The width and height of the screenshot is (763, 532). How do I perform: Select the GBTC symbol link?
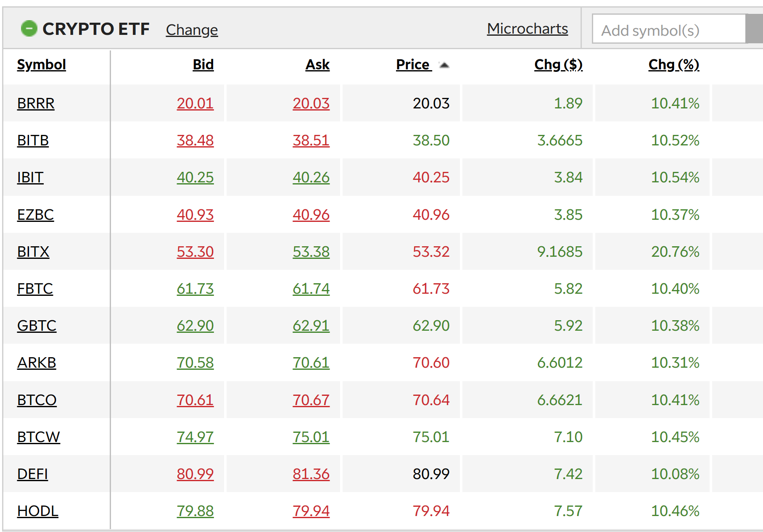(37, 326)
